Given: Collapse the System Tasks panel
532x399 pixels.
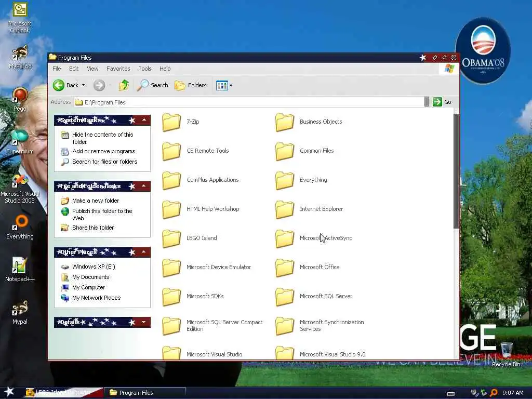Looking at the screenshot, I should pyautogui.click(x=144, y=120).
